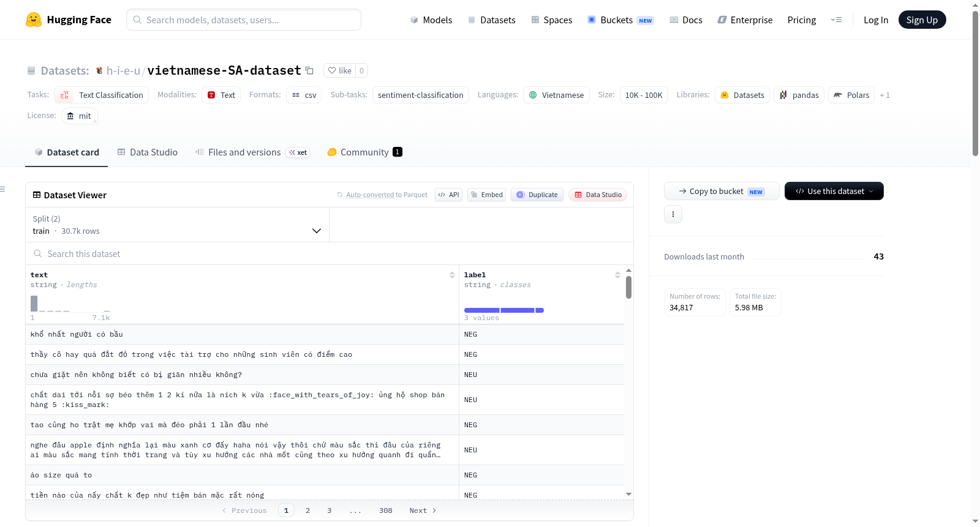Go to page 3 of dataset

coord(329,510)
